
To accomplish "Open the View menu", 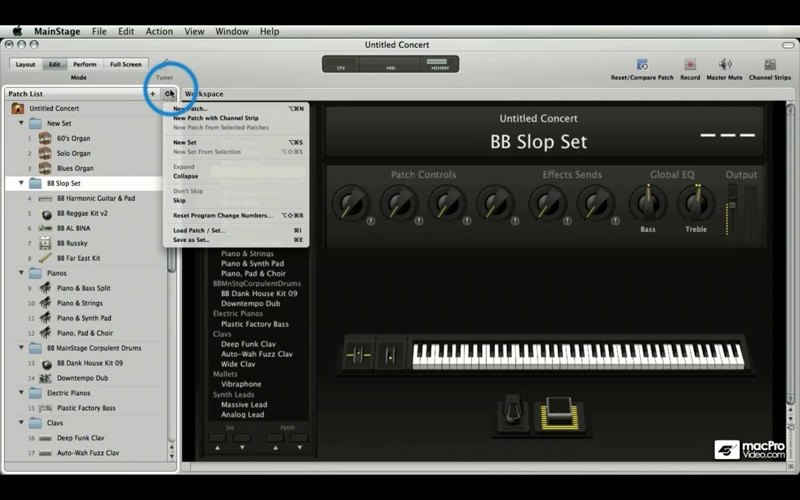I will pos(194,31).
